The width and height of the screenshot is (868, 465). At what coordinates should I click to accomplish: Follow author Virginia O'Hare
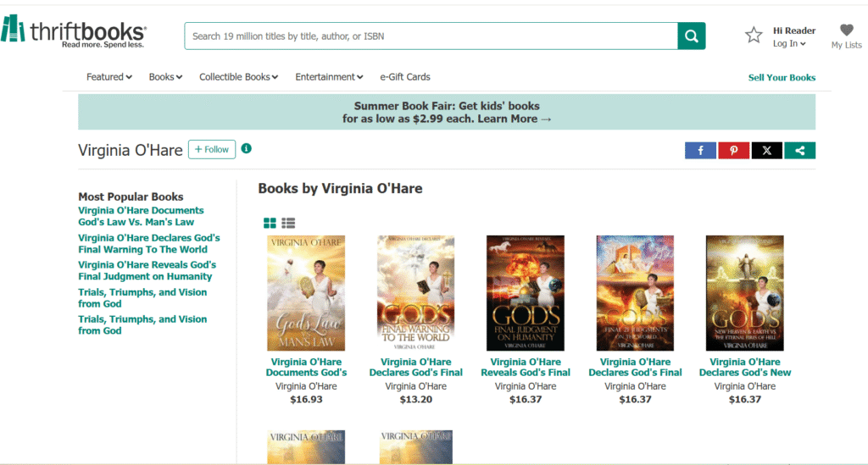212,149
